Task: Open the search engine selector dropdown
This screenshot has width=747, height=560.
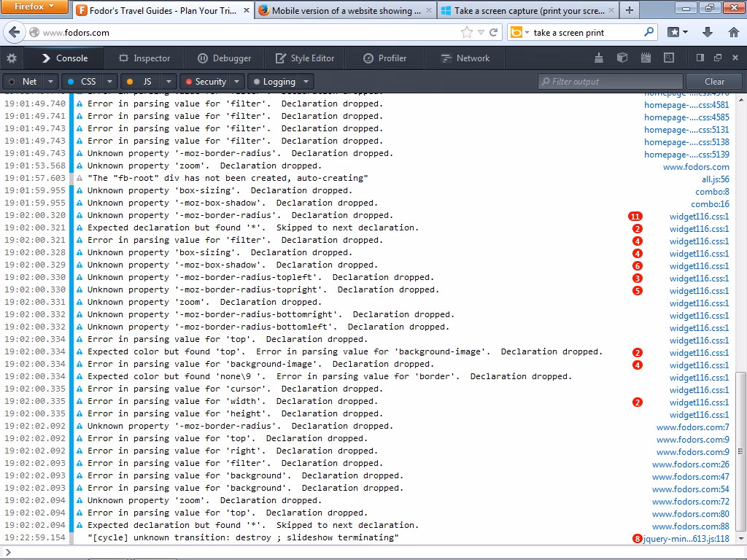Action: [527, 32]
